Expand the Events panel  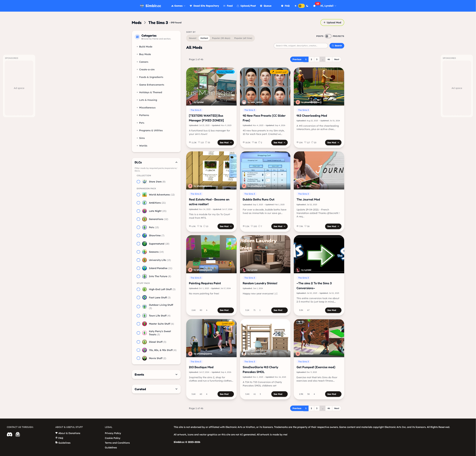pos(156,375)
